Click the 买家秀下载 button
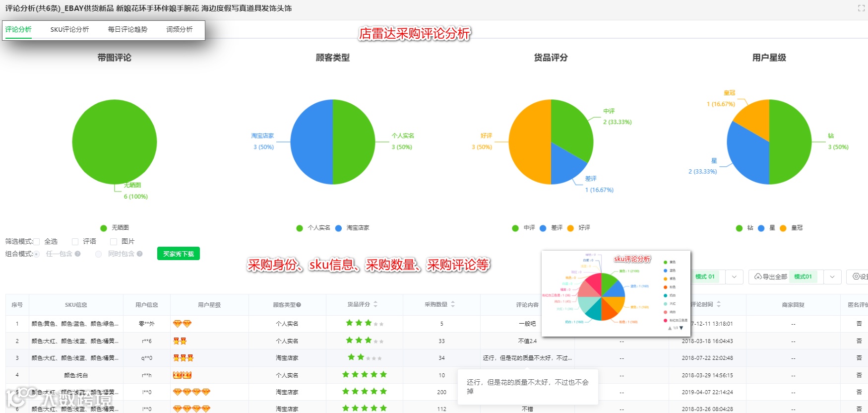Viewport: 868px width, 413px height. (179, 254)
